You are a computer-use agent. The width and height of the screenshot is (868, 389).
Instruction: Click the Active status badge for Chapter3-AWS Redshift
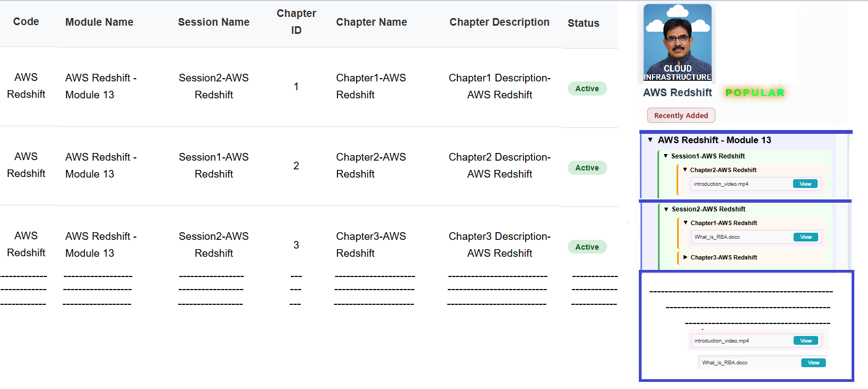(587, 247)
